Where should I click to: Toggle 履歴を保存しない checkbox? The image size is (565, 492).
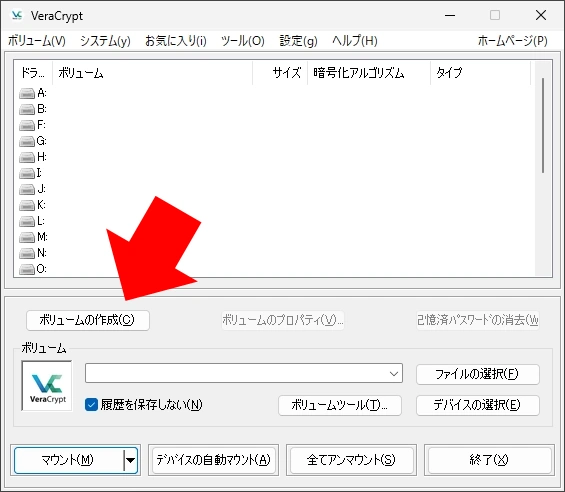click(91, 404)
